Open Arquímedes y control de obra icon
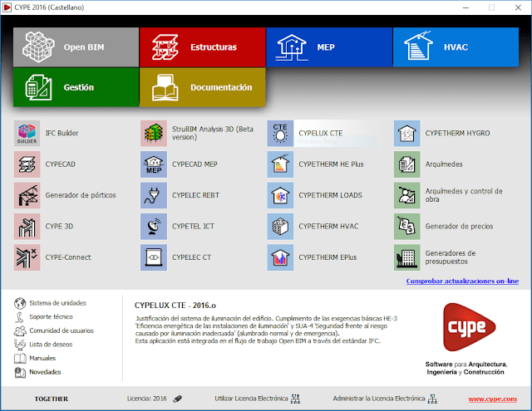 (406, 195)
